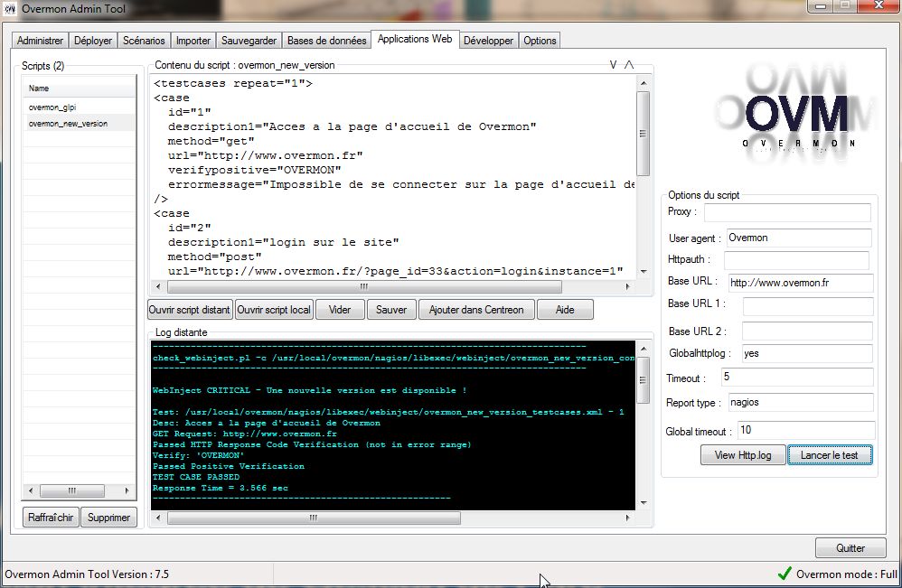Click the Globalhttplog field
Viewport: 902px width, 588px height.
[x=806, y=353]
